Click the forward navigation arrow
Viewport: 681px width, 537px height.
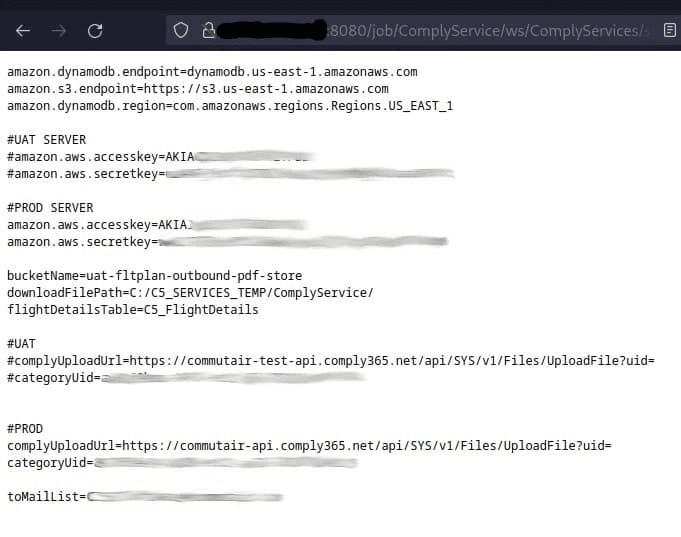point(59,31)
